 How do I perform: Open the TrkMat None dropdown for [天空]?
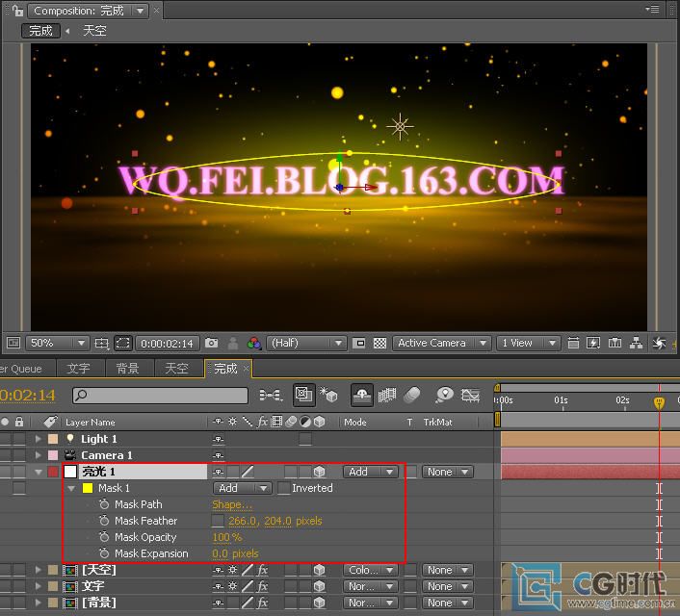pyautogui.click(x=447, y=570)
